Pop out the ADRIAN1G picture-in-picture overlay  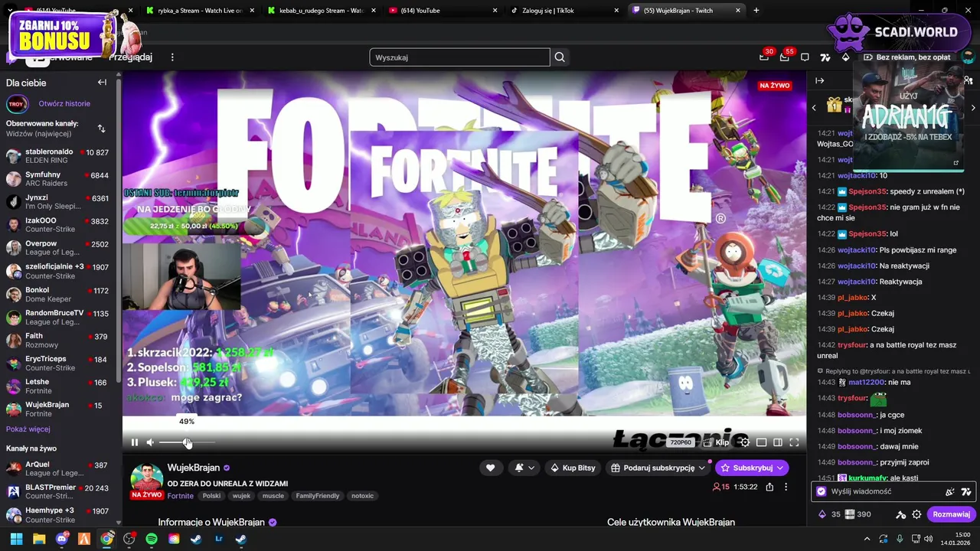955,162
